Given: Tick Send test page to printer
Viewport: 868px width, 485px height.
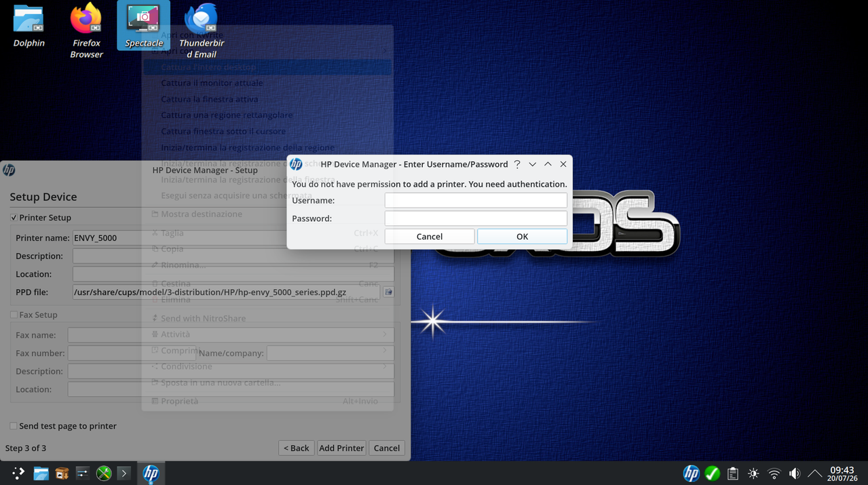Looking at the screenshot, I should click(14, 426).
